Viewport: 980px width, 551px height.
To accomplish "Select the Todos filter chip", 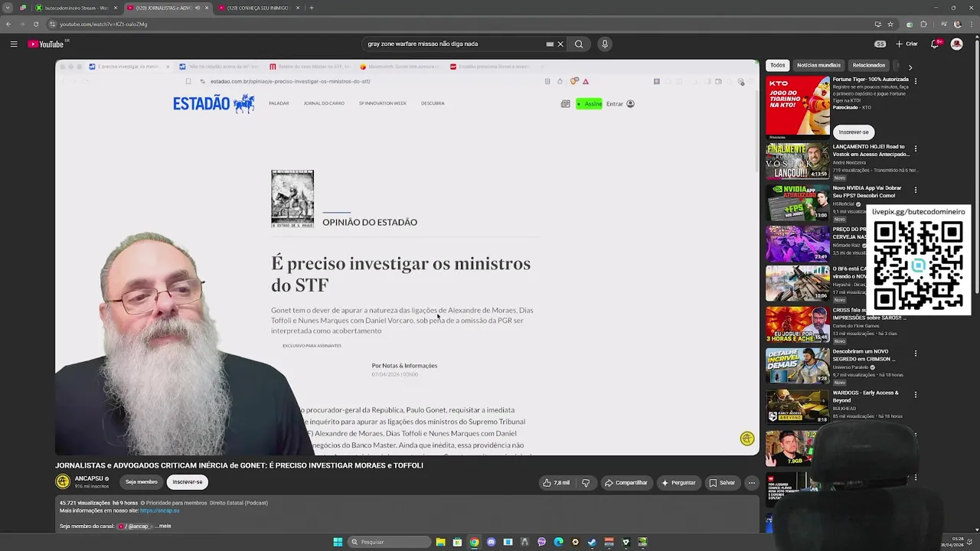I will [x=778, y=66].
